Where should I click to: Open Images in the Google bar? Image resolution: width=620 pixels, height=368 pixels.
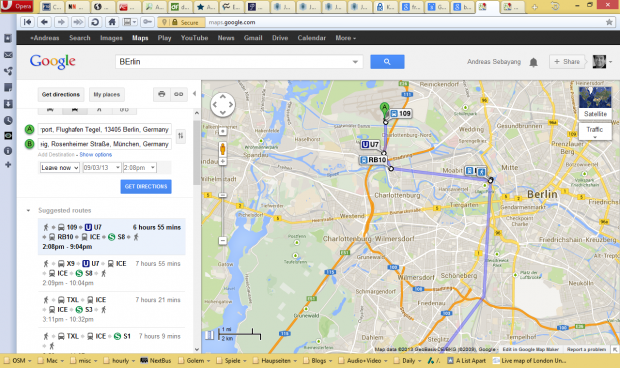click(x=111, y=38)
